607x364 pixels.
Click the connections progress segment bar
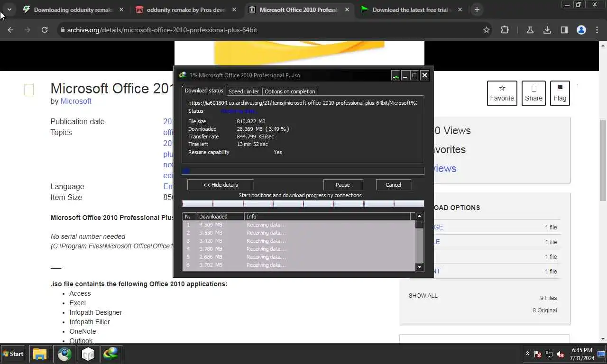point(303,204)
